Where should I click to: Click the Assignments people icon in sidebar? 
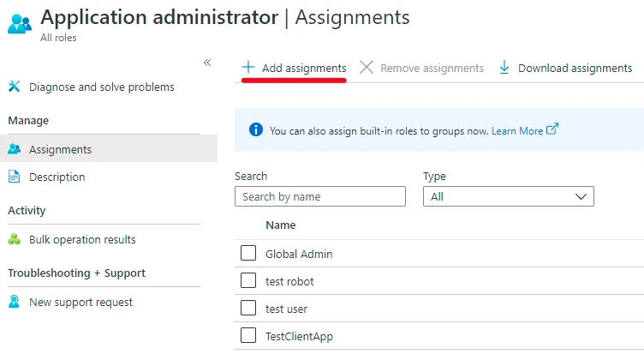pyautogui.click(x=14, y=149)
